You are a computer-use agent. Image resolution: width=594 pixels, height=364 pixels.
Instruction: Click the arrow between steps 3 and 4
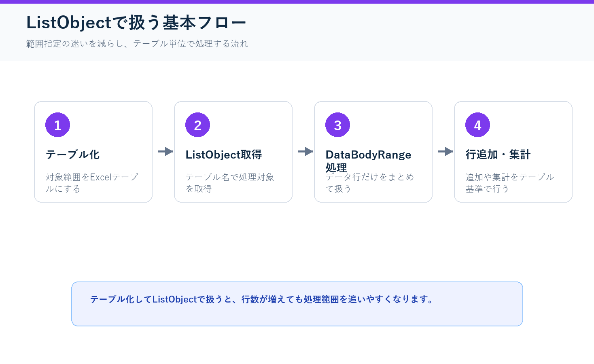tap(445, 152)
